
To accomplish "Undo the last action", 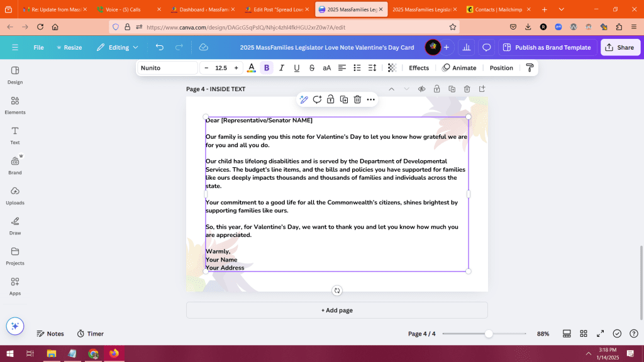I will click(x=159, y=48).
